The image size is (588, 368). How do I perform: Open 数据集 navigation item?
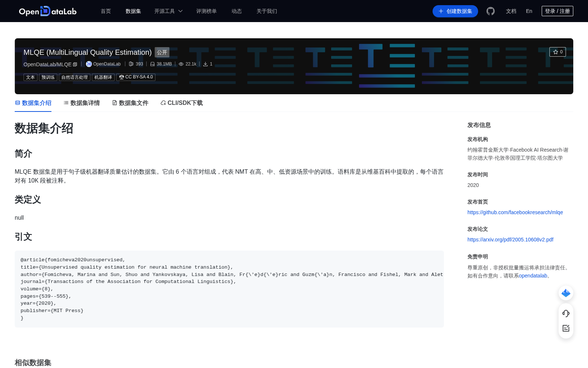(133, 11)
